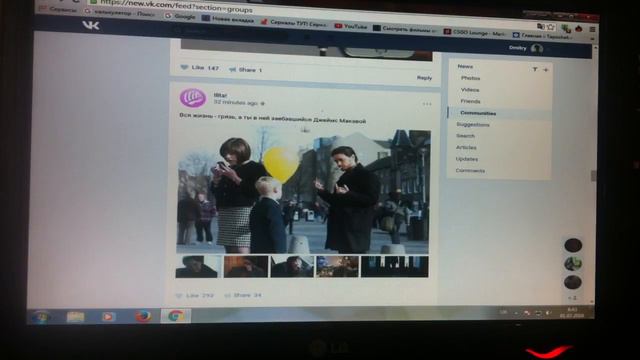This screenshot has width=640, height=360.
Task: Open the post author community name
Action: coord(220,95)
